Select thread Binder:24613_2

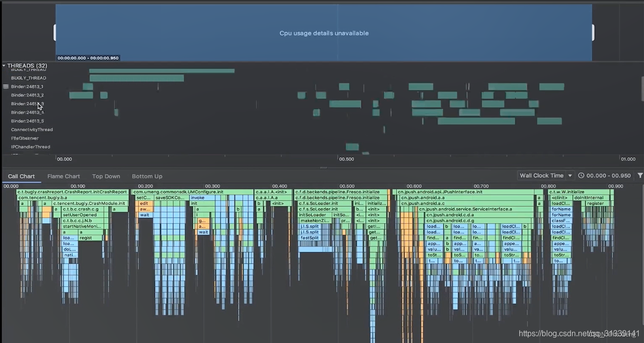pos(27,95)
